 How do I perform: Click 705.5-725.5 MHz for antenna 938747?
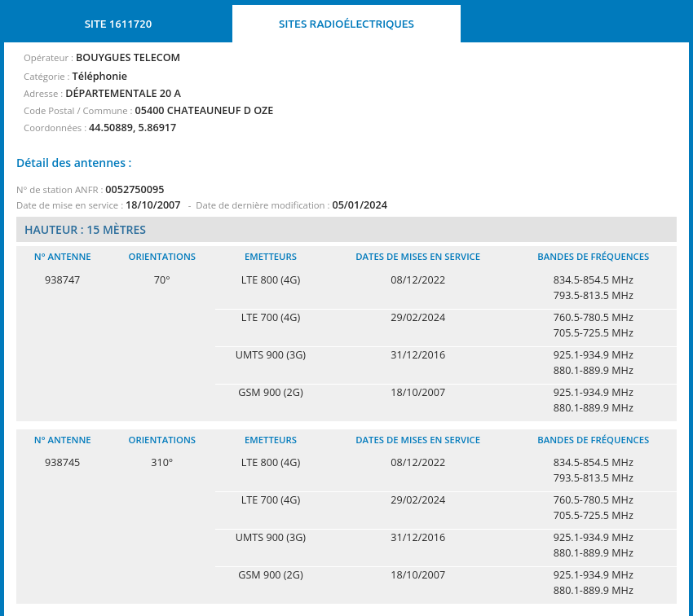click(x=593, y=333)
